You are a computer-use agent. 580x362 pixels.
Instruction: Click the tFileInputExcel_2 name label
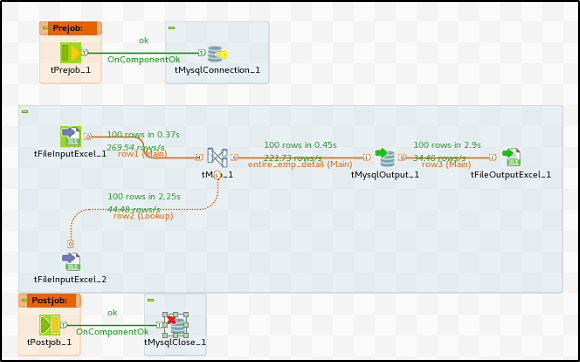coord(70,279)
